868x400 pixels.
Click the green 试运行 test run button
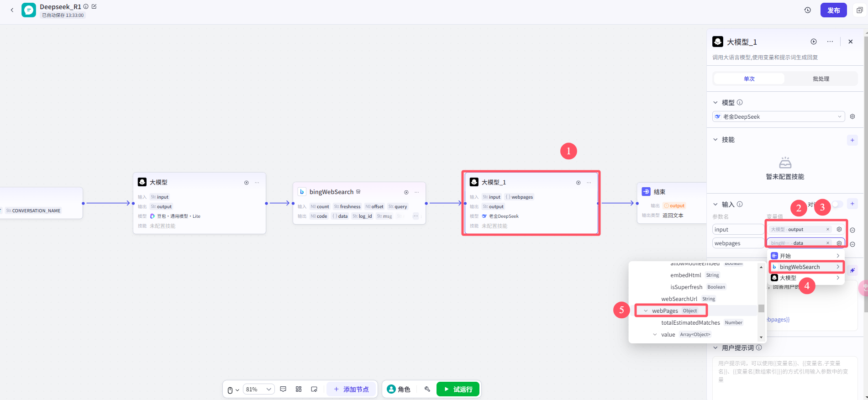pos(458,389)
